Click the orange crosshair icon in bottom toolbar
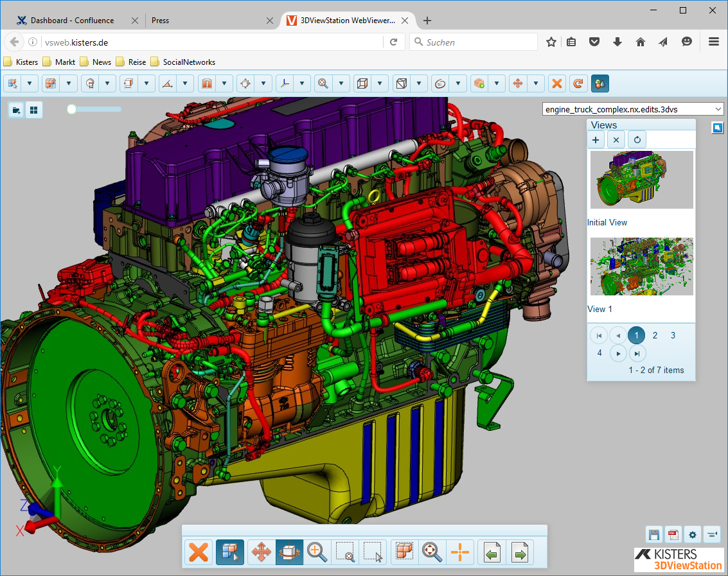The height and width of the screenshot is (576, 728). [x=460, y=552]
